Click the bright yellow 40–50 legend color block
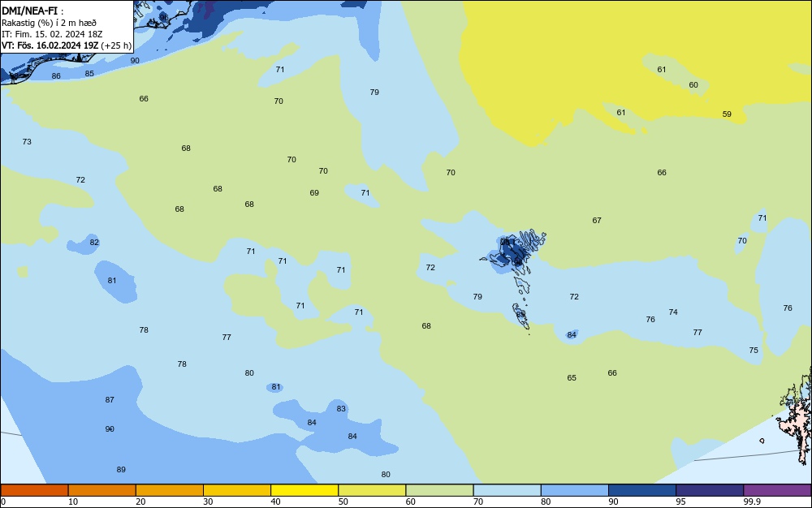812x508 pixels. 304,490
